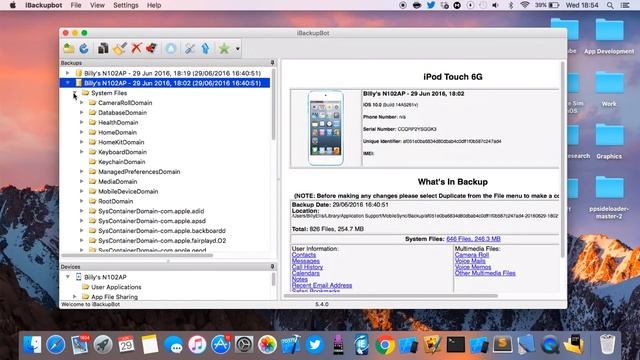The width and height of the screenshot is (640, 360).
Task: Expand the App File Sharing node
Action: 75,297
